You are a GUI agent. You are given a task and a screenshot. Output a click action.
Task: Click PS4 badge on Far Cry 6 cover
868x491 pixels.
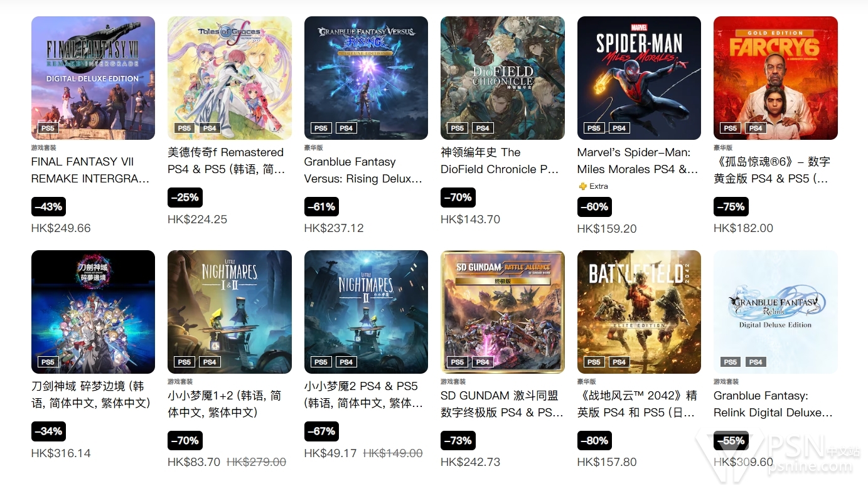pyautogui.click(x=756, y=128)
